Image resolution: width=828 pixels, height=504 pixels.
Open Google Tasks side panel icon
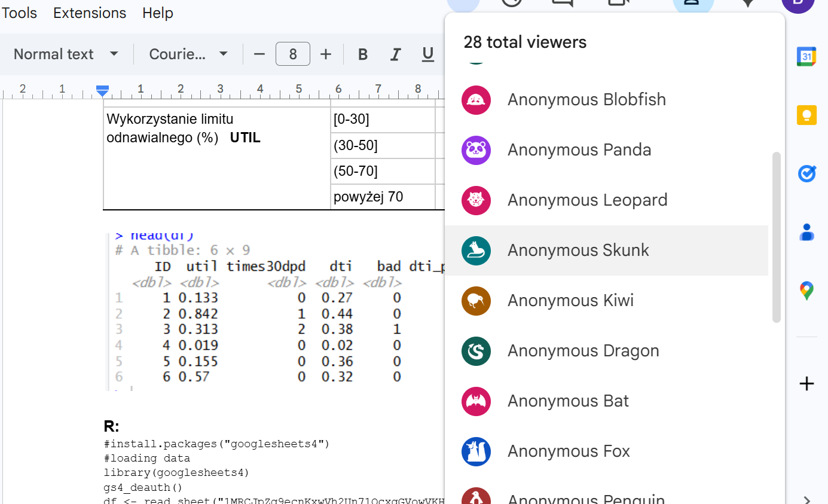(806, 173)
